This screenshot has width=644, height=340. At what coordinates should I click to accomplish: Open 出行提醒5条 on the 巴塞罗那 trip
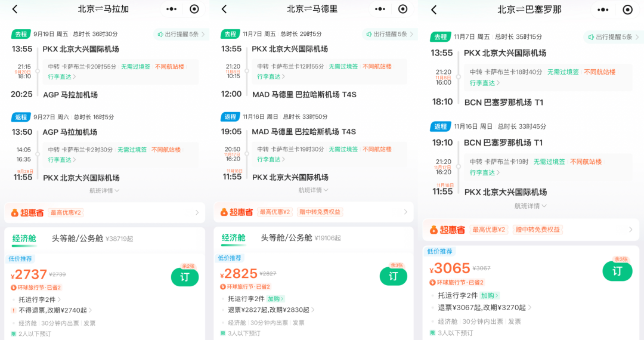coord(614,38)
